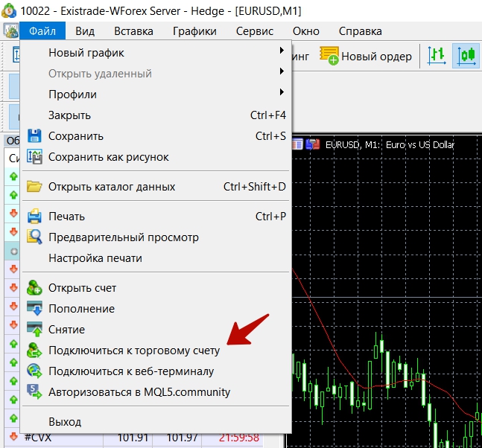Open the Справка menu
This screenshot has width=482, height=448.
click(x=361, y=31)
